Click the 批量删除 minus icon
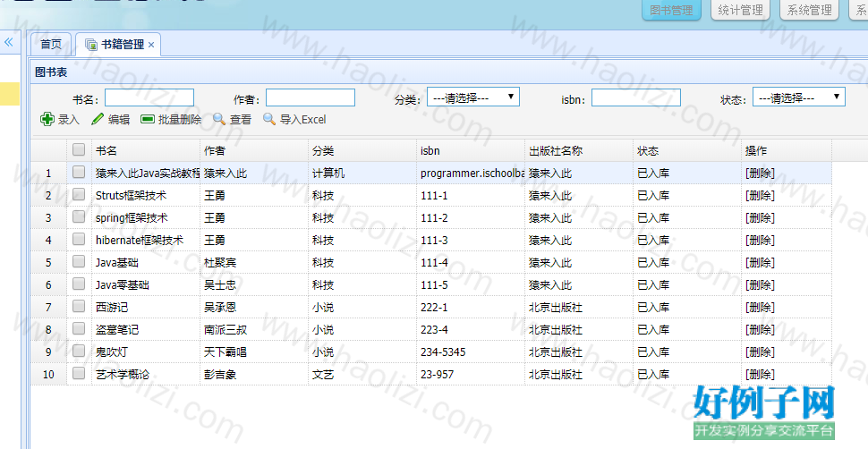 (148, 119)
